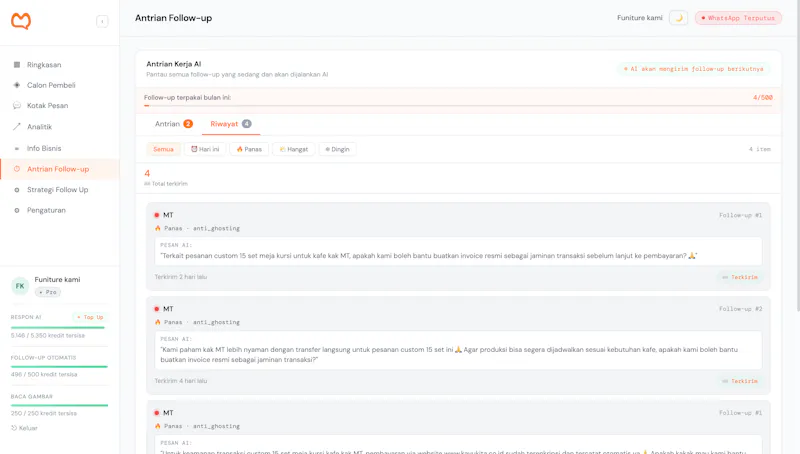This screenshot has height=454, width=800.
Task: Click Terkirim status in 4 hari lalu card
Action: (740, 381)
